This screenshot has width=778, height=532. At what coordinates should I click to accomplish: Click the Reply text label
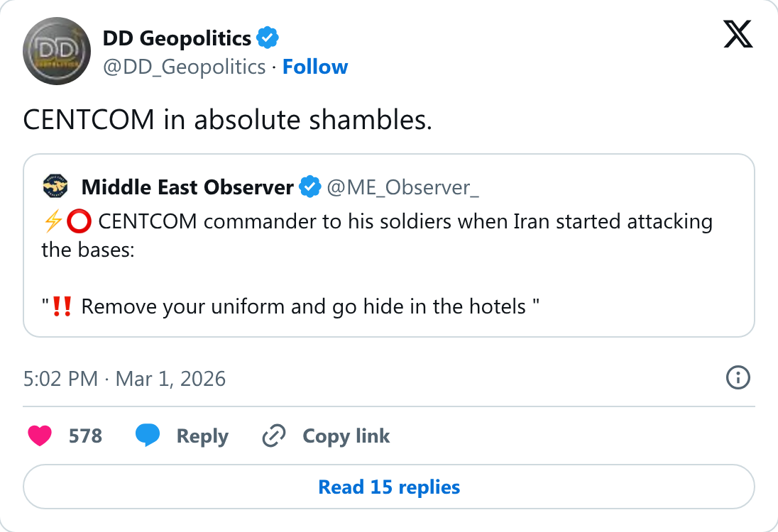tap(202, 436)
